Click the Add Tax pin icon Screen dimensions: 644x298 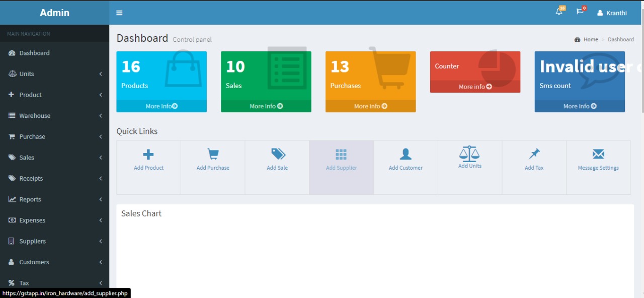(x=534, y=154)
